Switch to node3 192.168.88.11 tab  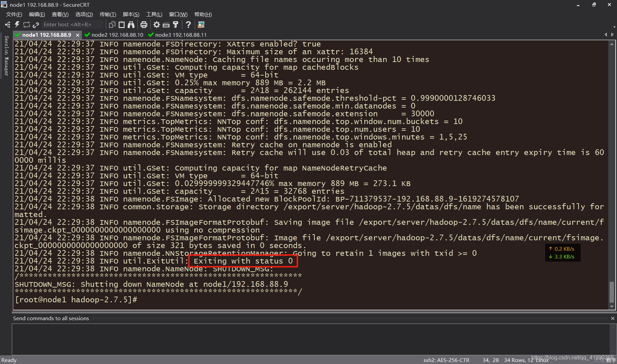177,35
